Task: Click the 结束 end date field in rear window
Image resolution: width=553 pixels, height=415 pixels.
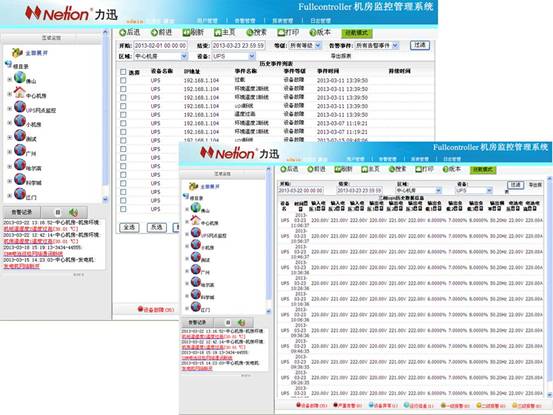Action: pyautogui.click(x=238, y=45)
